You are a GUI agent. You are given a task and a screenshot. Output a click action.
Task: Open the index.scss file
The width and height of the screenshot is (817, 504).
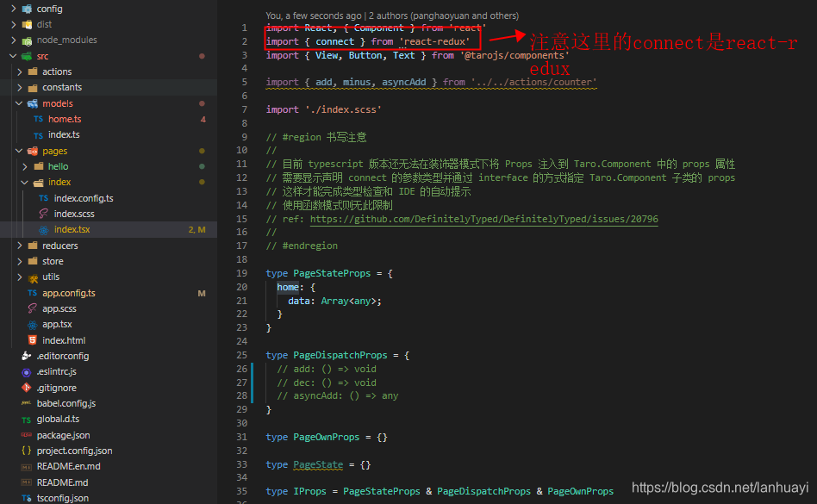click(x=74, y=214)
